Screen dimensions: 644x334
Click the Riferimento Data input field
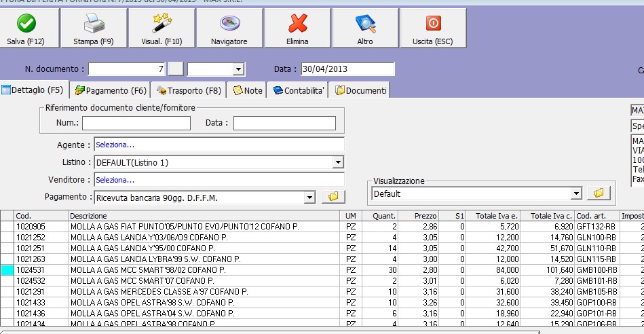(284, 123)
